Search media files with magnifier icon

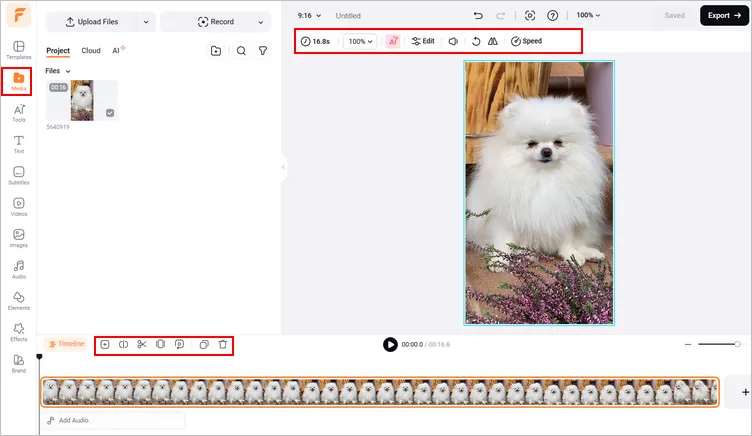(241, 51)
